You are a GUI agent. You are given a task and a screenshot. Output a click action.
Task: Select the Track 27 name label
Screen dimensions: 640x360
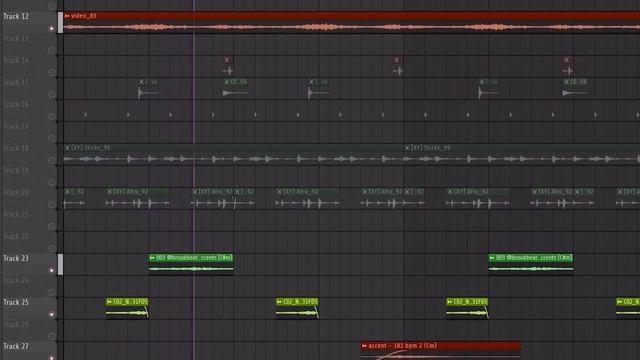coord(16,347)
